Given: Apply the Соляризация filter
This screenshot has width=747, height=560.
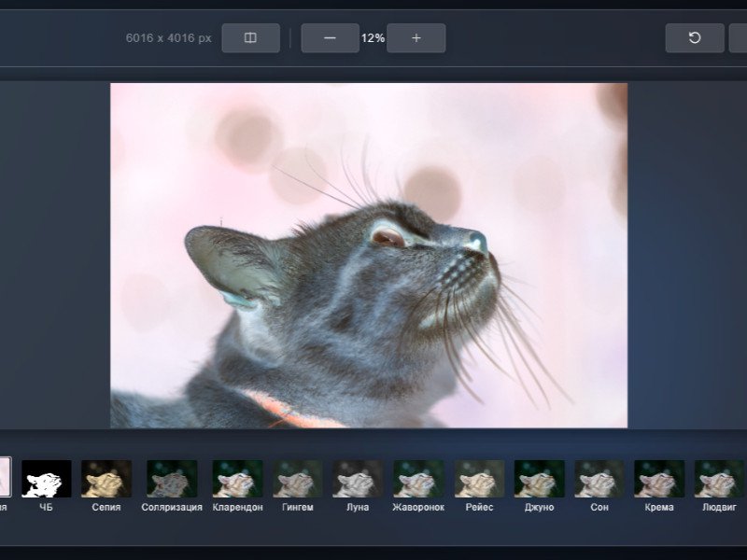Looking at the screenshot, I should [x=172, y=479].
